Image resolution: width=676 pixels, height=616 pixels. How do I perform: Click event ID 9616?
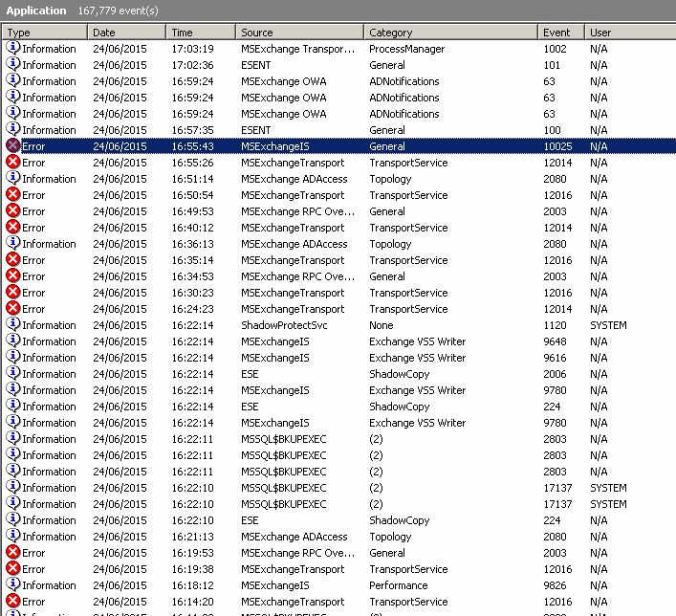(555, 358)
